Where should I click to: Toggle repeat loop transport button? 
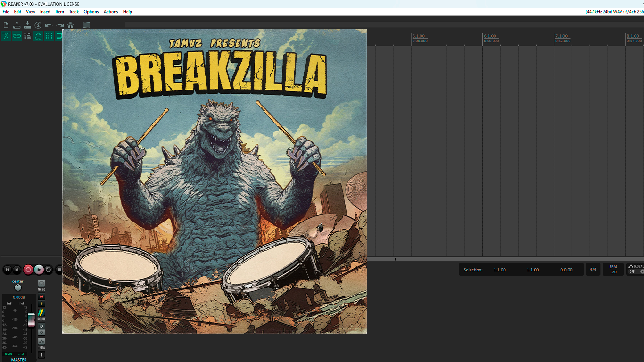coord(49,270)
